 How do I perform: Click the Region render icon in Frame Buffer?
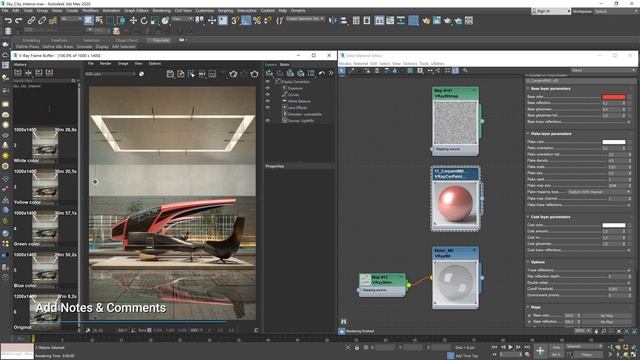(212, 74)
